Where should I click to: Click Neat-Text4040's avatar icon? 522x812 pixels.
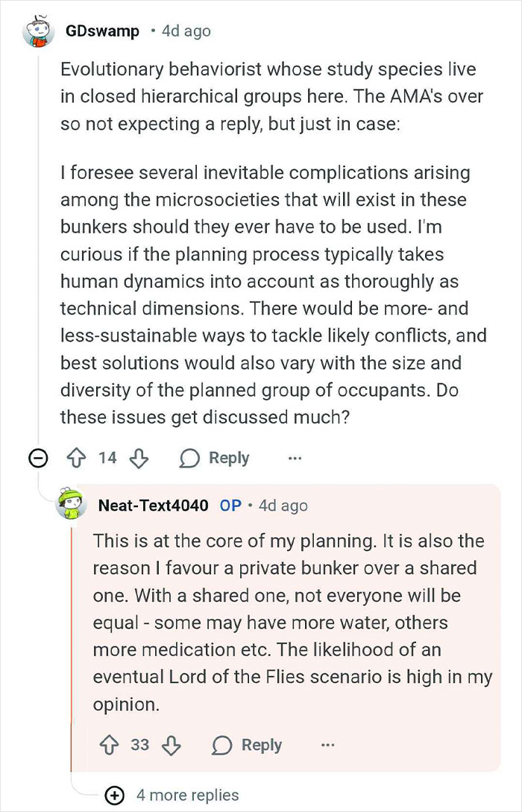(72, 506)
